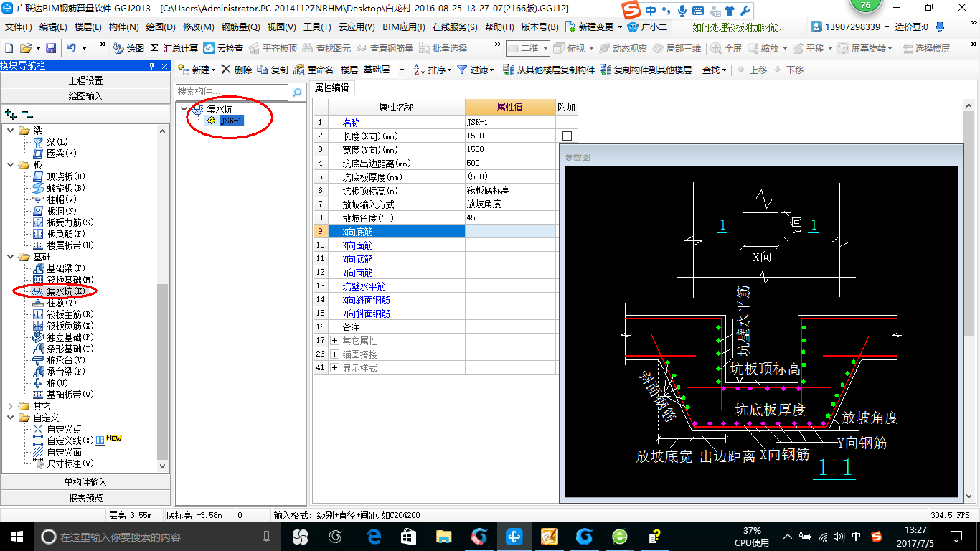The image size is (980, 551).
Task: Click the 放坡角度 value 45
Action: point(510,218)
